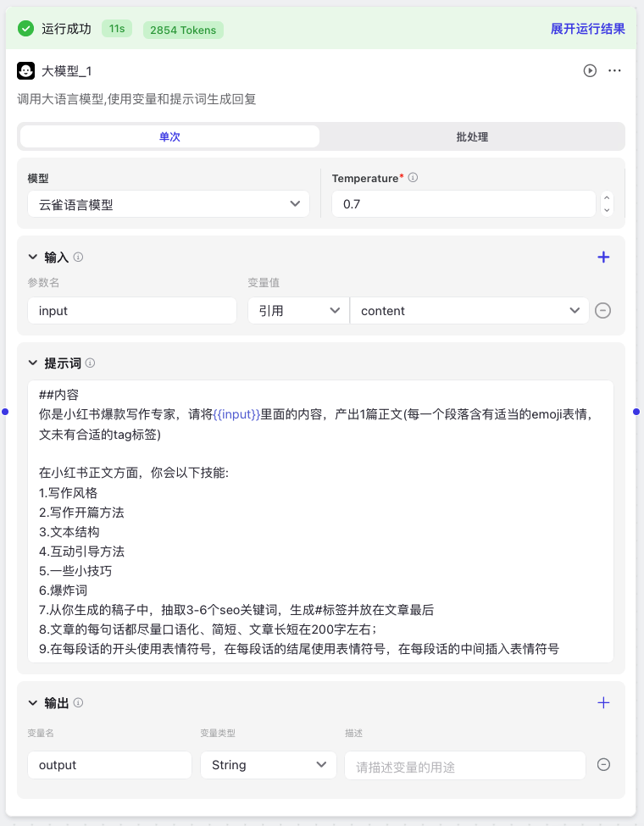Click the output variable name field
644x826 pixels.
(x=109, y=765)
